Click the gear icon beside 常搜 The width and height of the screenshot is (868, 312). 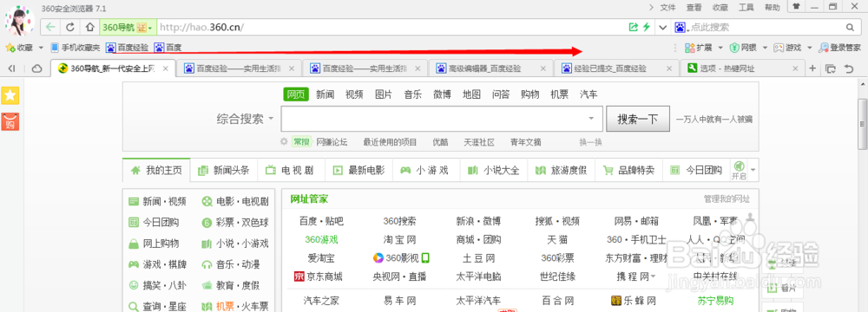(x=284, y=141)
